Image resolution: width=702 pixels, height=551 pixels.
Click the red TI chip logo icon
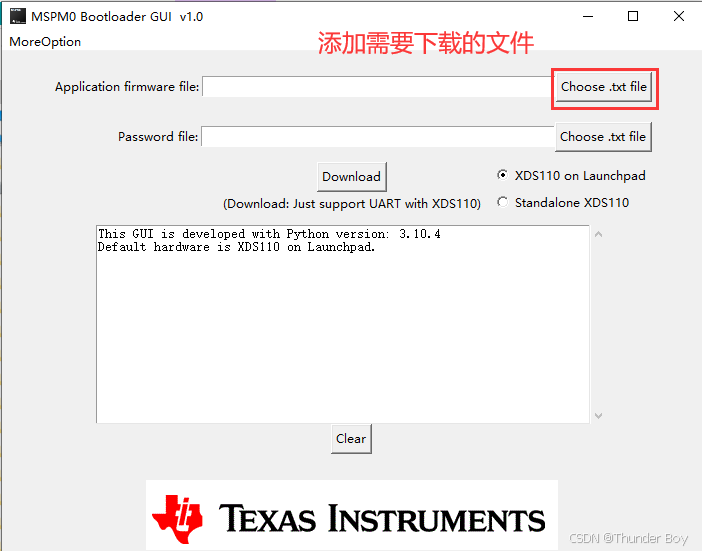(x=177, y=519)
